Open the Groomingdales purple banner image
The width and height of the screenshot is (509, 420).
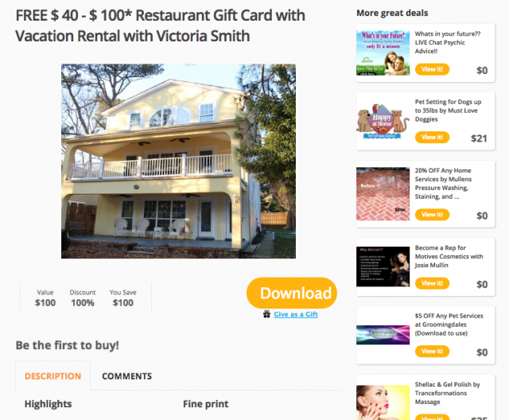[383, 335]
